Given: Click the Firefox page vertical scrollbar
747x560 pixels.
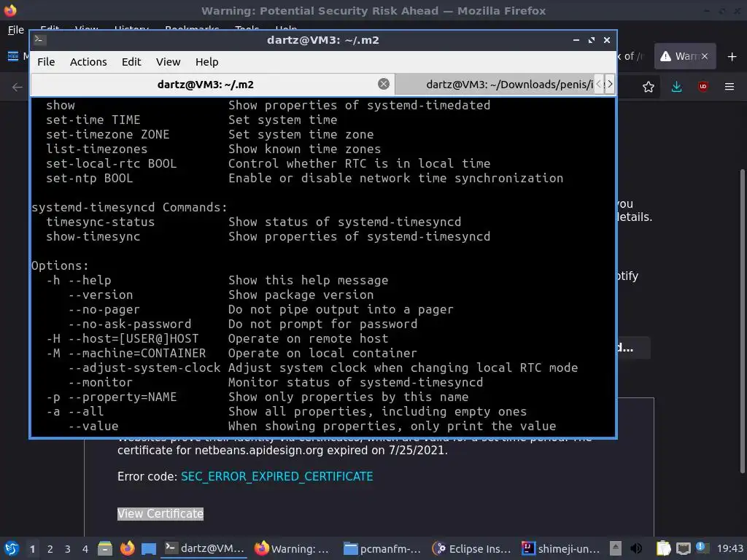Looking at the screenshot, I should (x=742, y=322).
